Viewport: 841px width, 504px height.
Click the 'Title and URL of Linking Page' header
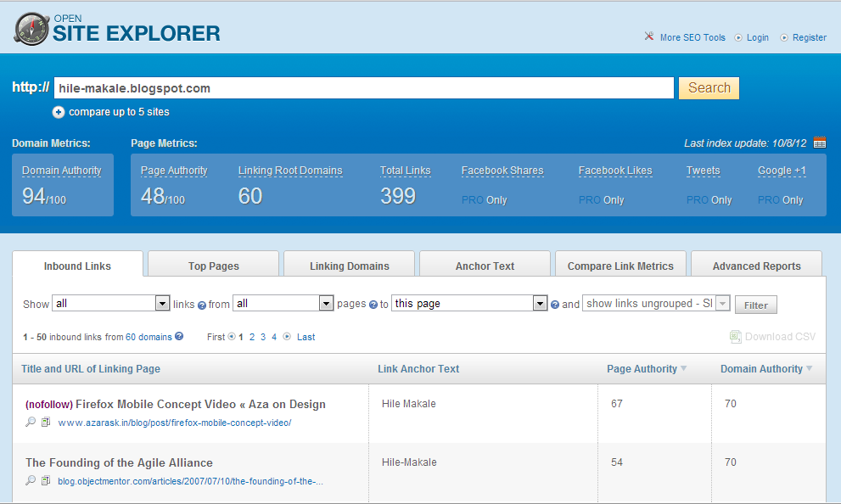91,369
